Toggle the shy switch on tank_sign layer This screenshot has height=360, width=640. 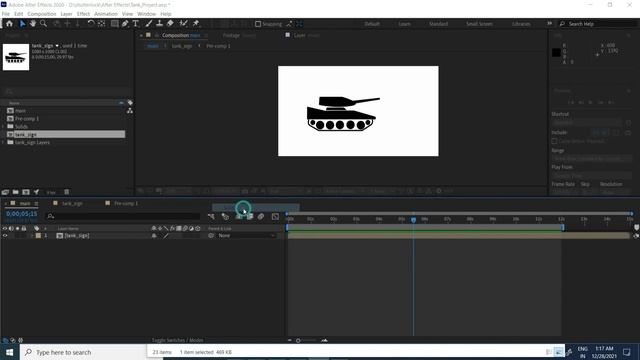click(x=154, y=236)
